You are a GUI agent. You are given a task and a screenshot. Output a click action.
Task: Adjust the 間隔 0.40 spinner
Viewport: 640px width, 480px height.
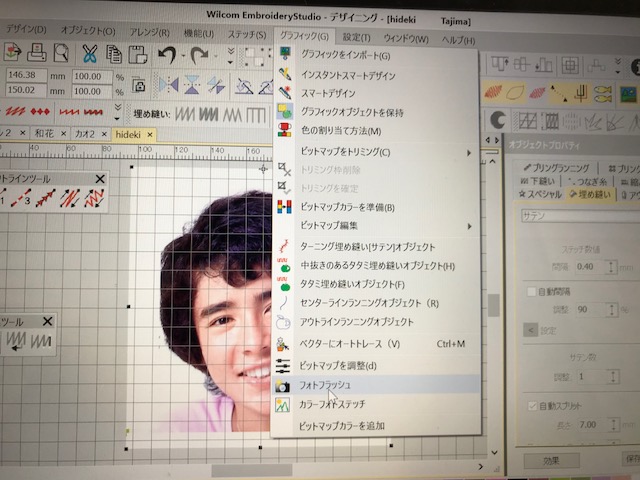pos(611,267)
